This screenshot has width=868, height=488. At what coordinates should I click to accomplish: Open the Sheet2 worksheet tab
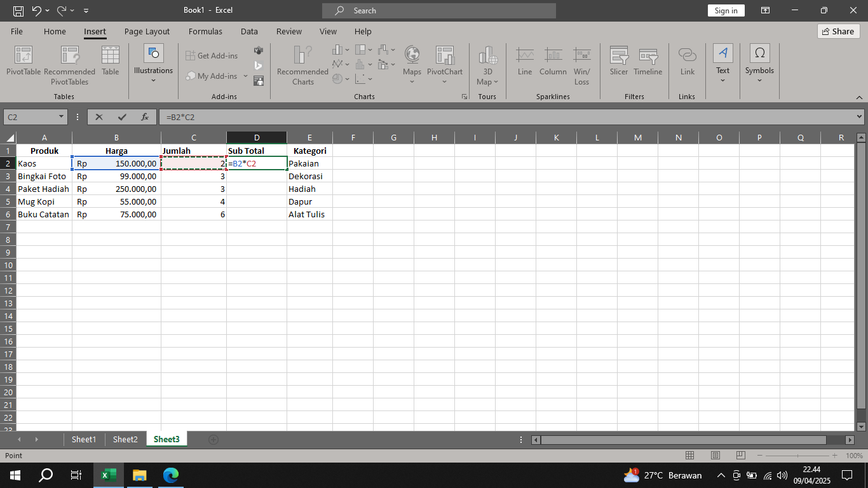[x=125, y=439]
